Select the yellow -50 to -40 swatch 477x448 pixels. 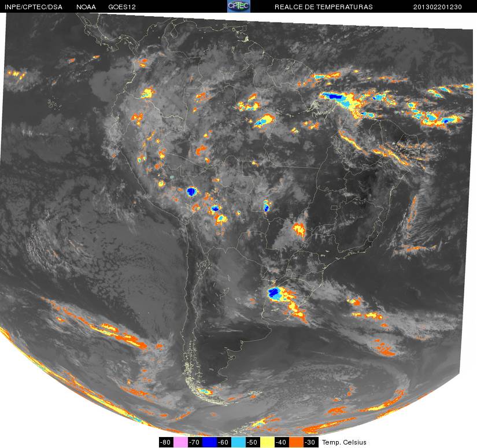[267, 442]
